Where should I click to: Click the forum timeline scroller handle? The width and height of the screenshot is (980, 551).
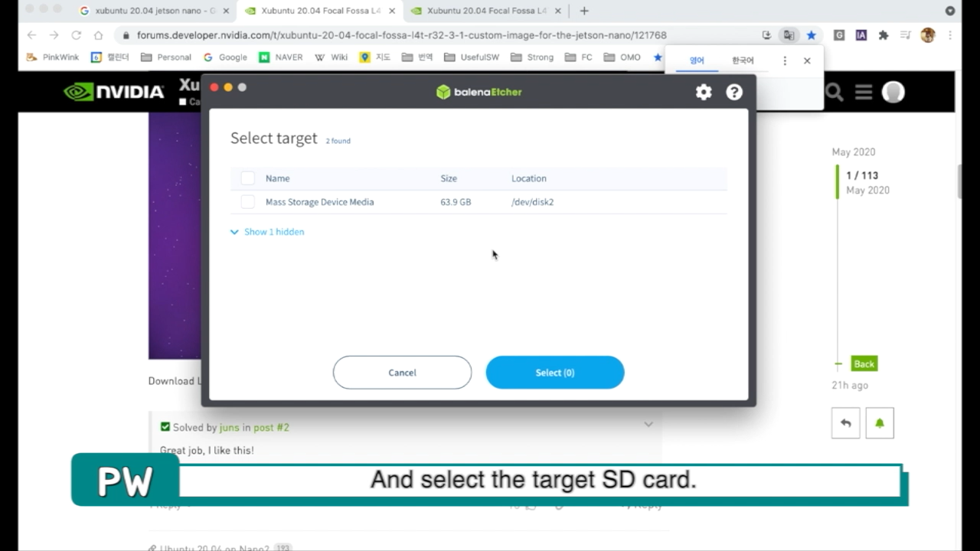coord(837,182)
